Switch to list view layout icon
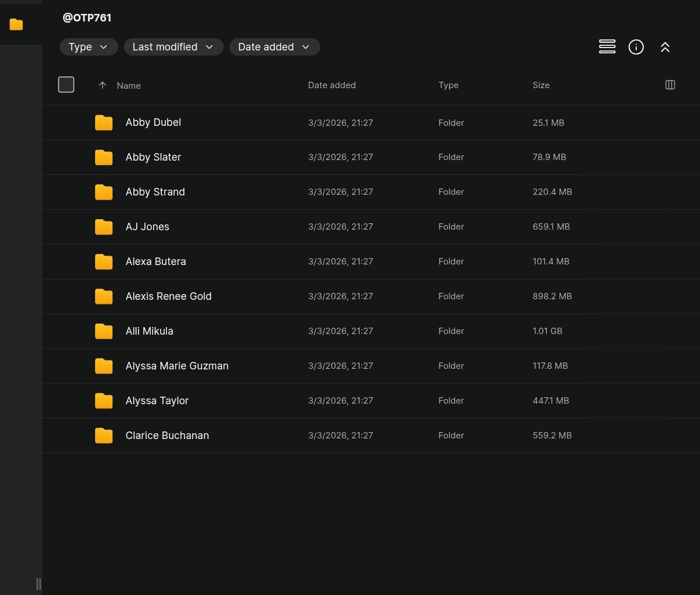Screen dimensions: 700x595 tap(607, 47)
